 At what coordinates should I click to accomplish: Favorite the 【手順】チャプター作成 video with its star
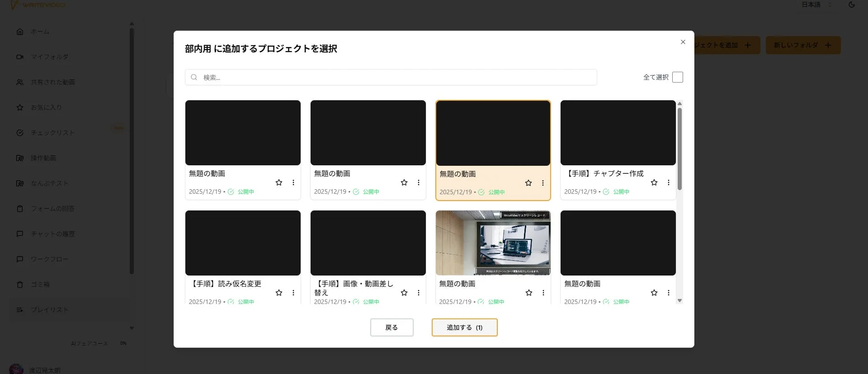pos(654,182)
